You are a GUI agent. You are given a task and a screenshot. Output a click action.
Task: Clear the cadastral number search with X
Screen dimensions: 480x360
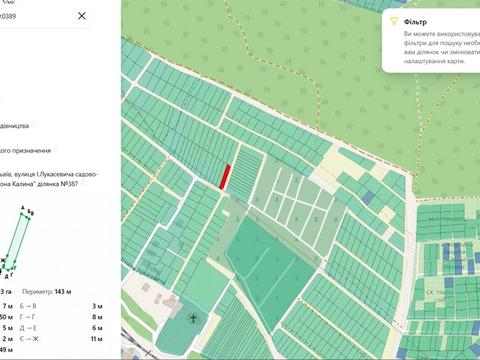pyautogui.click(x=82, y=16)
